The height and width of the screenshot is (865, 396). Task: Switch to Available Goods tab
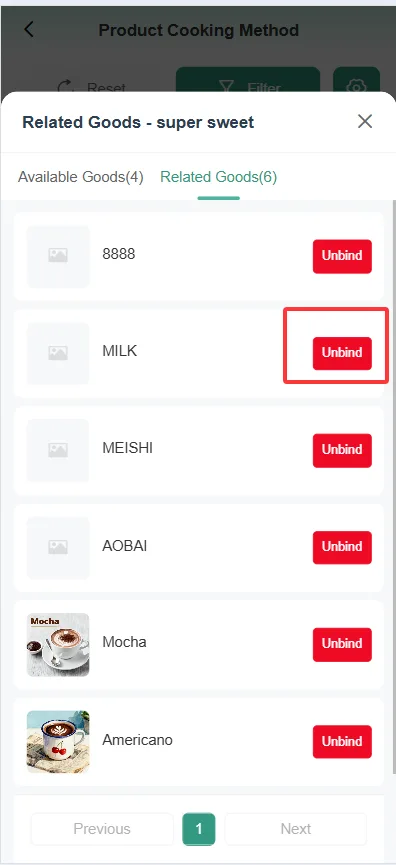tap(81, 177)
